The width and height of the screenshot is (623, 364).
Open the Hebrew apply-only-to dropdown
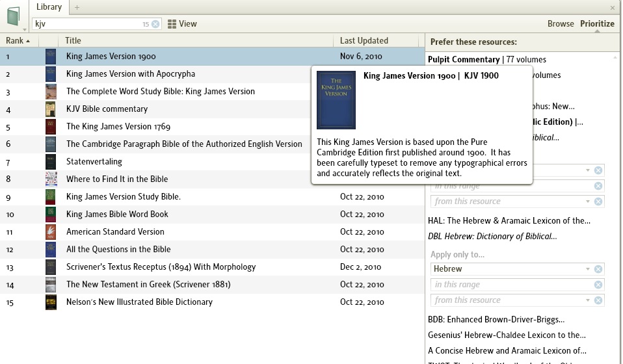[x=587, y=269]
